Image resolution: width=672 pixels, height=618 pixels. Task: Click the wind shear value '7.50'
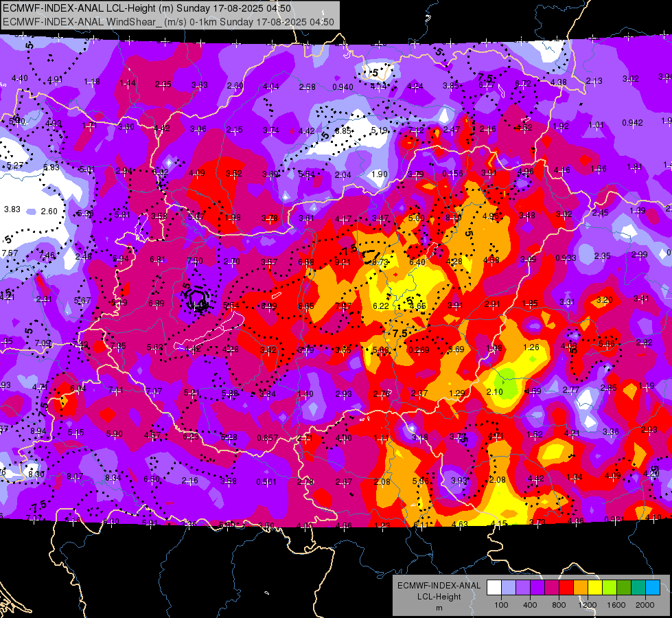click(195, 261)
